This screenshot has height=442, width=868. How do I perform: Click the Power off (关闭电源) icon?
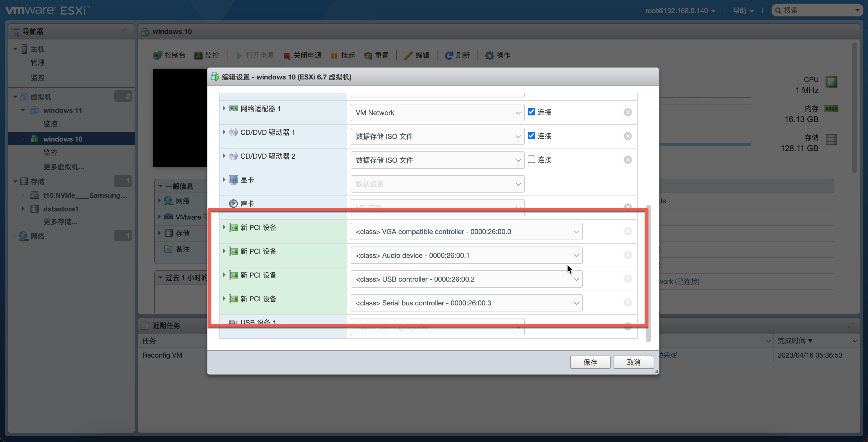click(287, 56)
